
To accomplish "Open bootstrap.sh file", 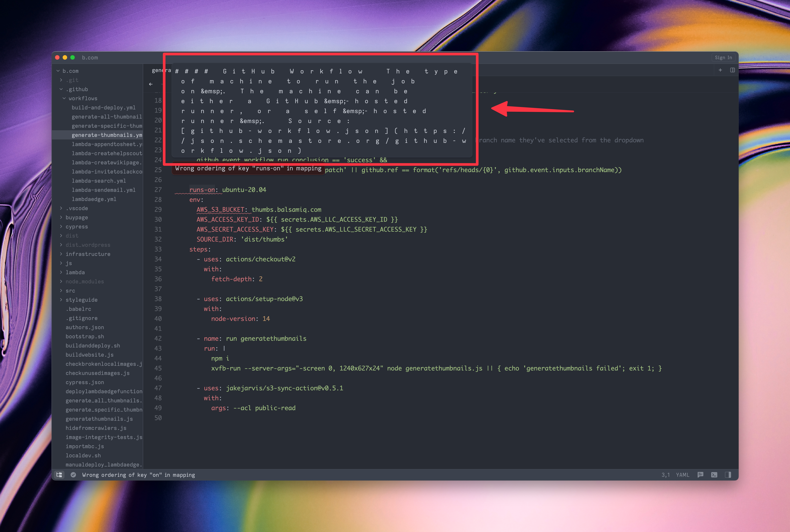I will pos(85,336).
